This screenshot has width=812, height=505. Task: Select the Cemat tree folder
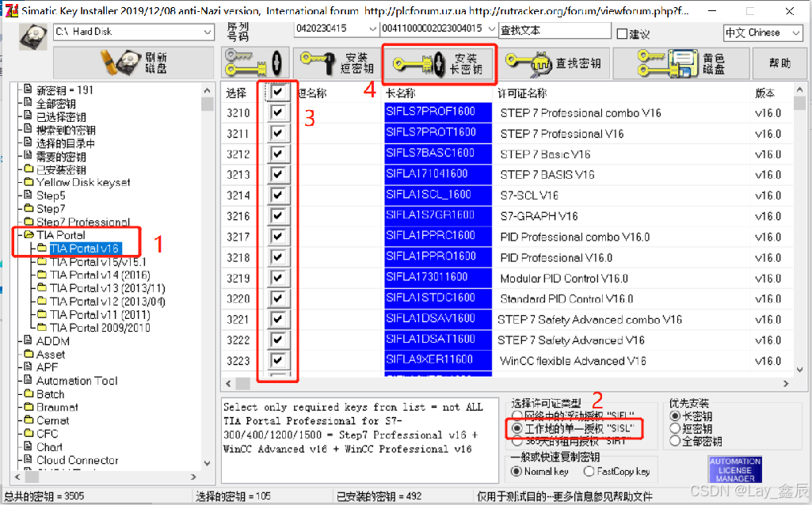click(x=53, y=420)
